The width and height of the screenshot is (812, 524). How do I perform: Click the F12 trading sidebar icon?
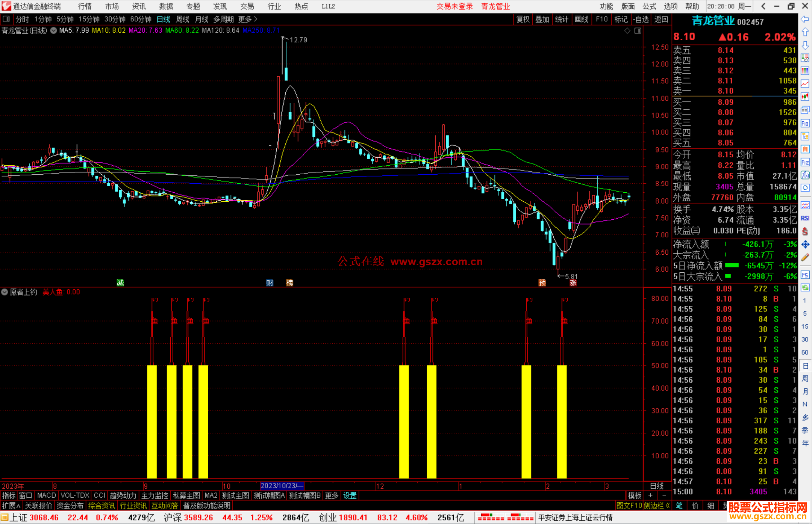pyautogui.click(x=805, y=162)
